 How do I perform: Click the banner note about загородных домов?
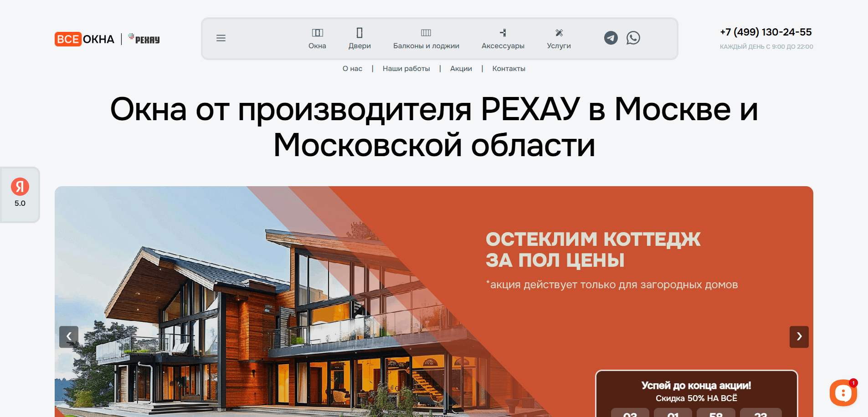point(612,285)
